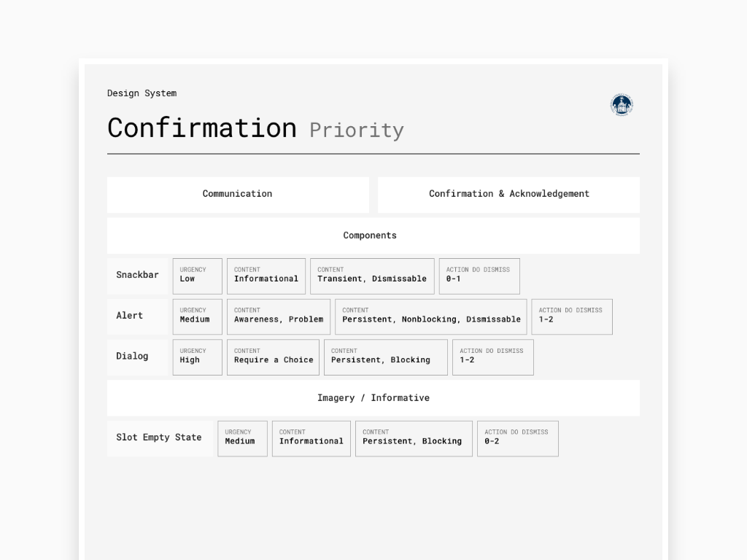The height and width of the screenshot is (560, 747).
Task: Click Dialog's Urgency High card
Action: (x=197, y=357)
